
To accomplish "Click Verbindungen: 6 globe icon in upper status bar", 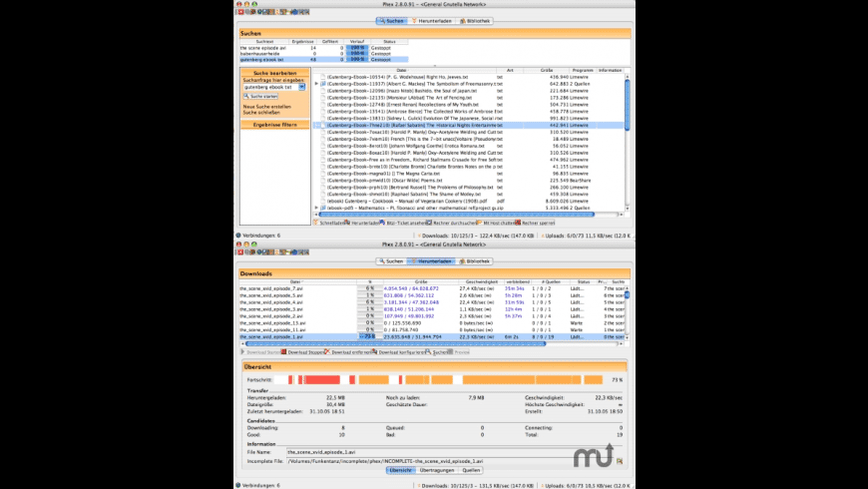I will (x=238, y=236).
